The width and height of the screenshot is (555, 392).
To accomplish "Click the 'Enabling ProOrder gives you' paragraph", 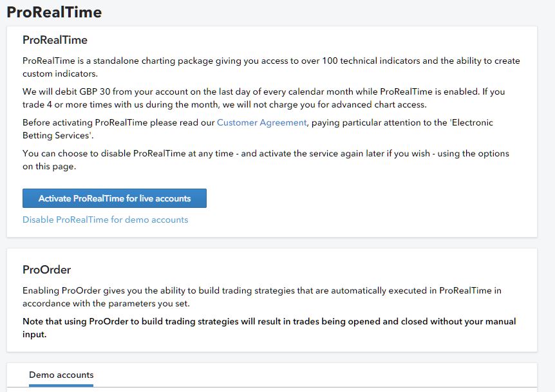I will 261,291.
